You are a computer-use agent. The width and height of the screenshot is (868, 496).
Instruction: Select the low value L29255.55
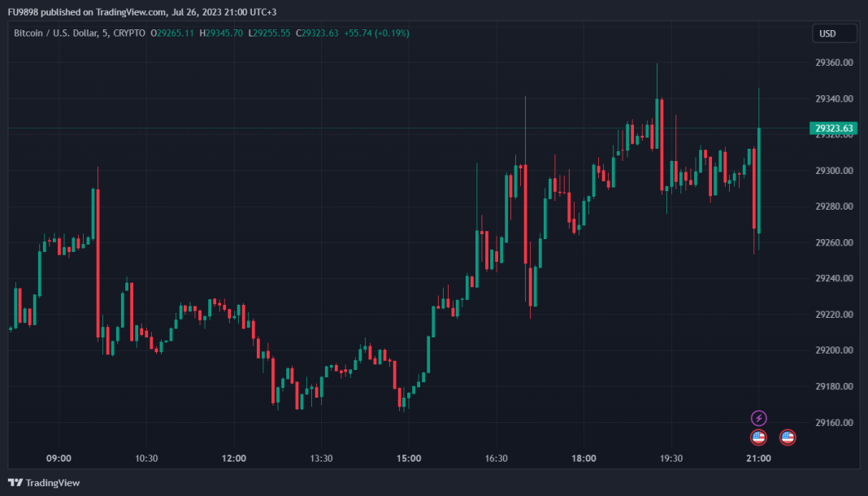pyautogui.click(x=270, y=33)
